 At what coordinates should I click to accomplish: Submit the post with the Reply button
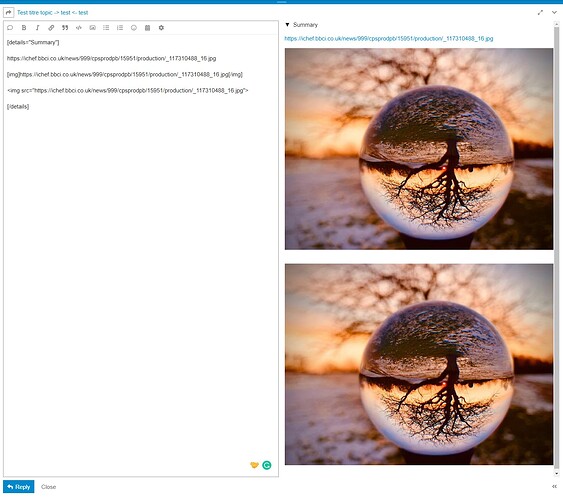(19, 487)
